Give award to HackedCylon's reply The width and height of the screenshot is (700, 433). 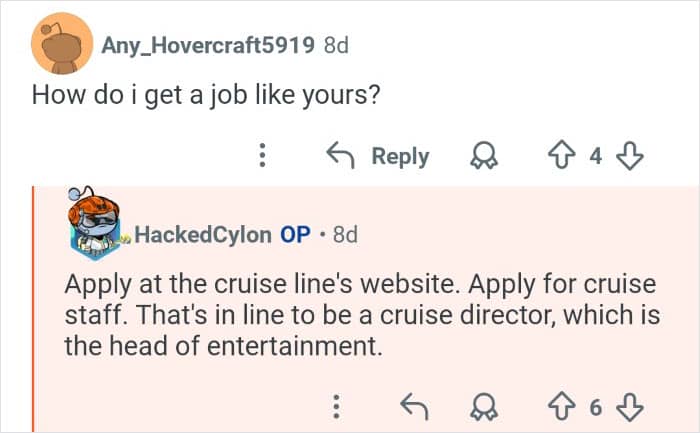click(x=484, y=407)
